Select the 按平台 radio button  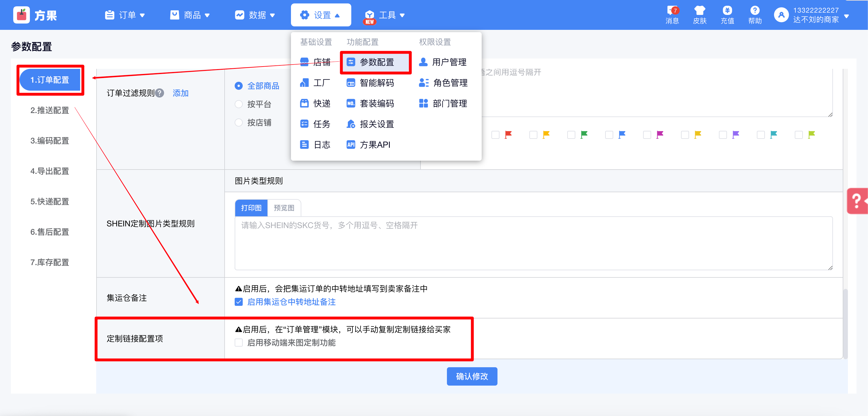coord(239,104)
